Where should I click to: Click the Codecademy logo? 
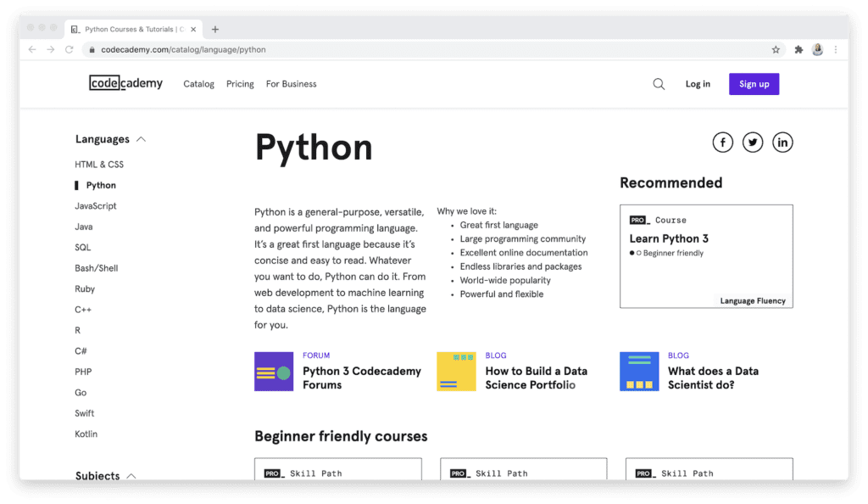125,83
